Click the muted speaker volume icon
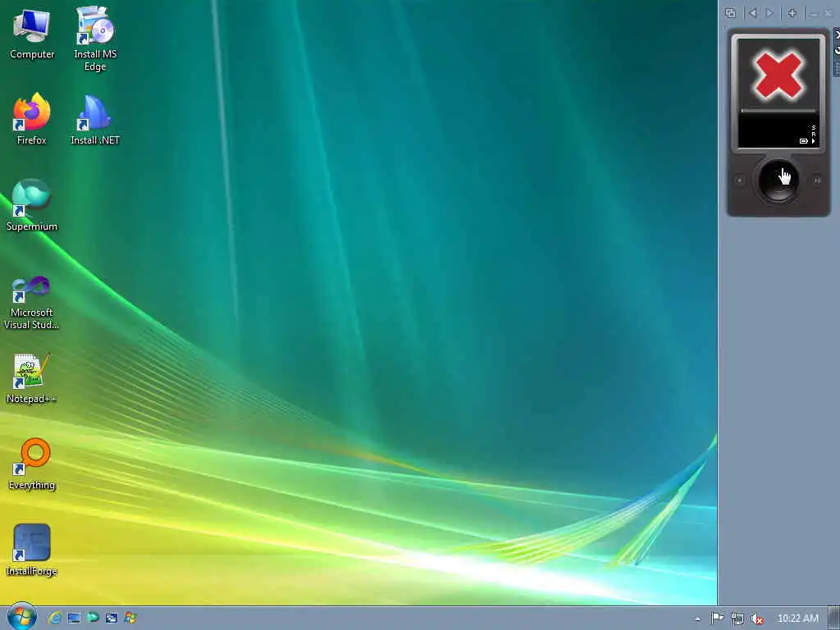Viewport: 840px width, 630px height. (757, 619)
